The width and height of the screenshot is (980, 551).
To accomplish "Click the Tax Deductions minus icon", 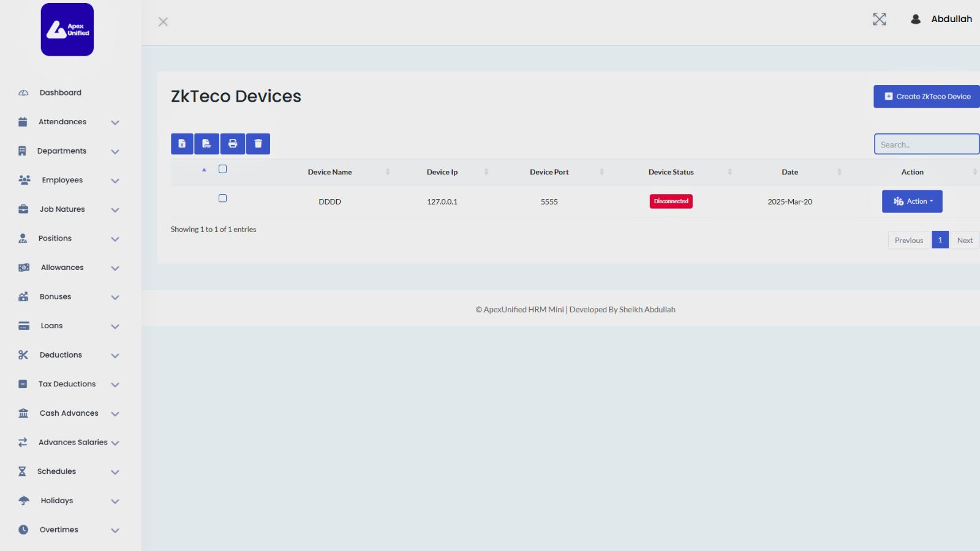I will pyautogui.click(x=23, y=384).
